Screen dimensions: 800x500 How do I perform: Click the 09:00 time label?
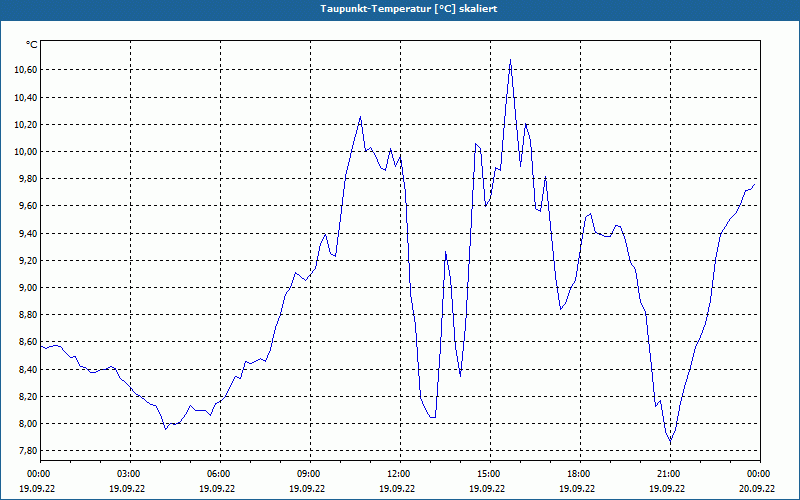tap(310, 474)
